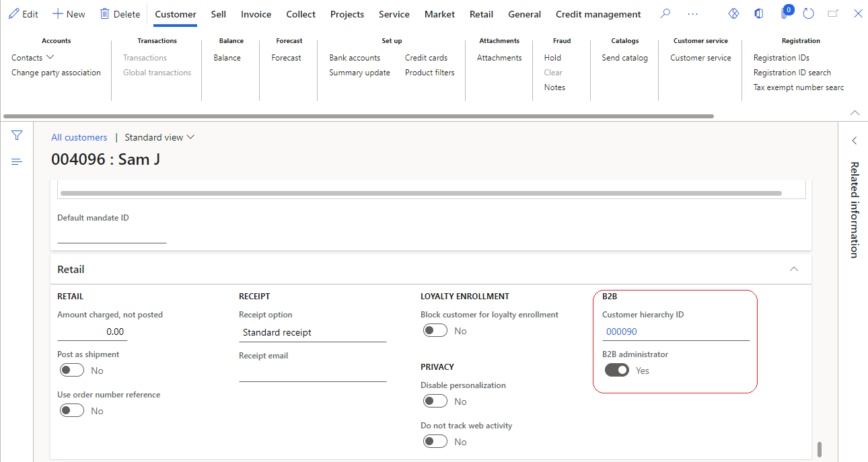
Task: Open the Collect tab
Action: [301, 14]
